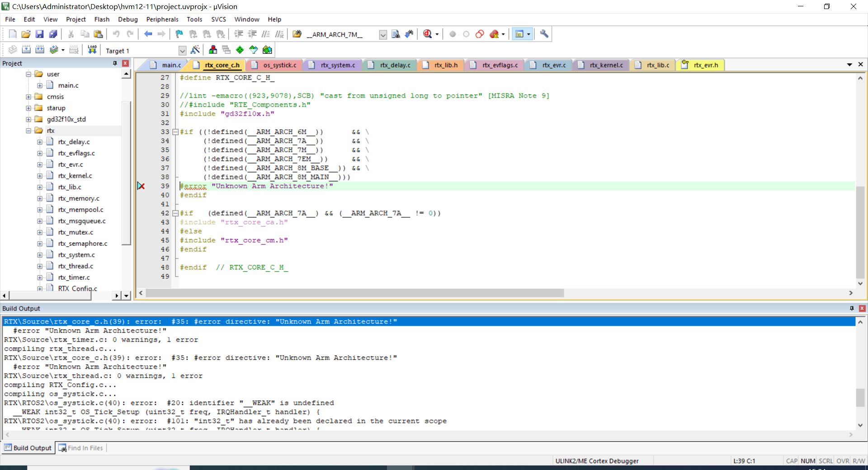Build the target files
The width and height of the screenshot is (868, 470).
click(x=26, y=50)
